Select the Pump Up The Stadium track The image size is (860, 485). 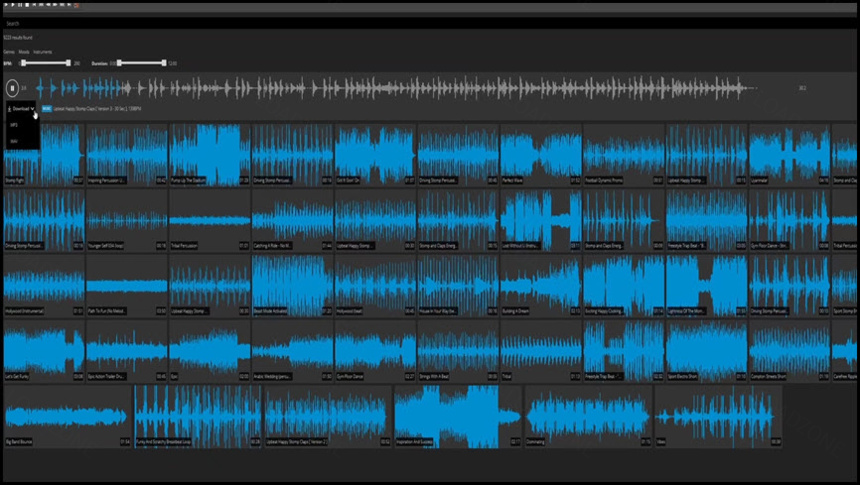(x=210, y=154)
